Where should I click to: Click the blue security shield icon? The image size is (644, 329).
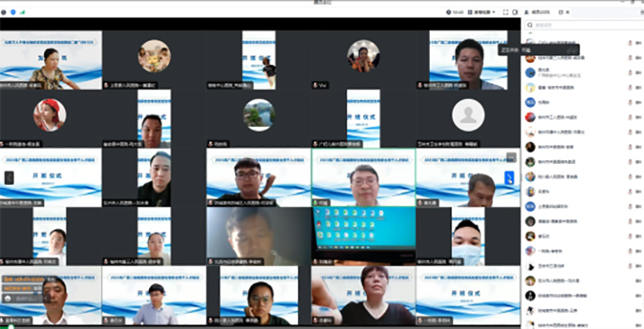[x=14, y=14]
